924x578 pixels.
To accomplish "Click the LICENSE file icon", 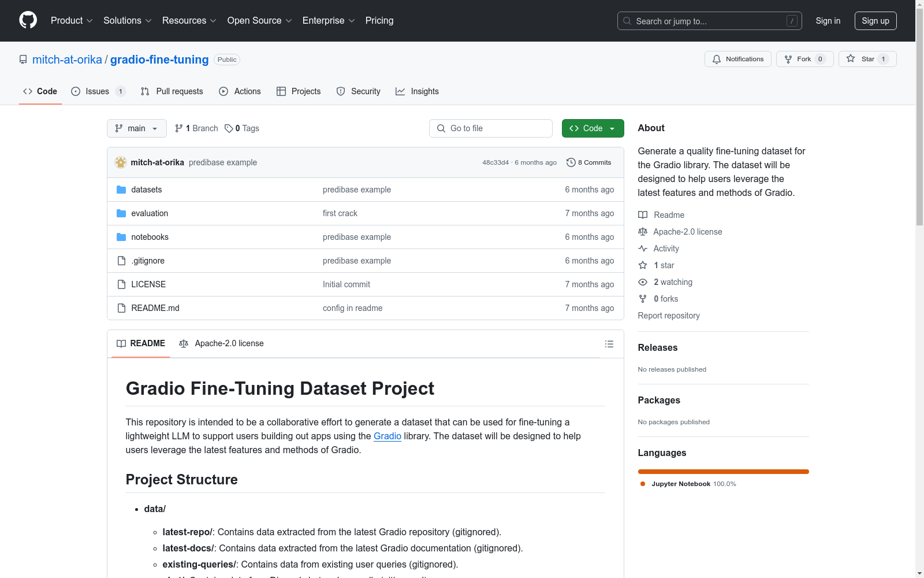I will tap(121, 284).
